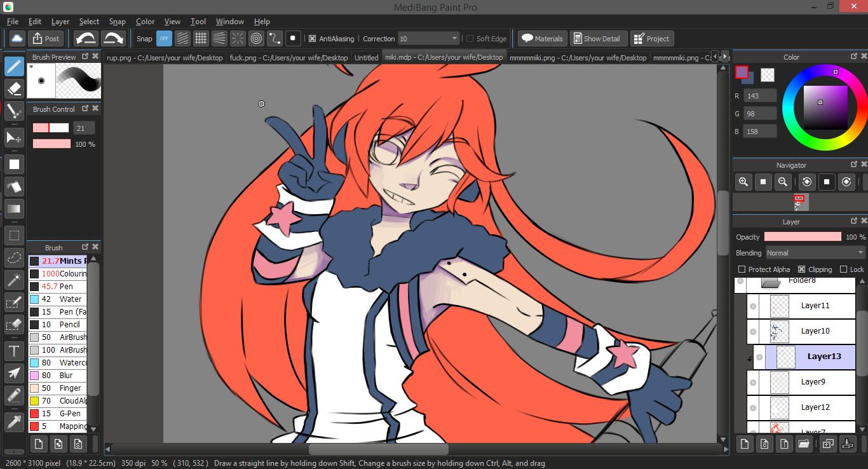Check Protect Alpha option
This screenshot has height=469, width=868.
tap(742, 269)
